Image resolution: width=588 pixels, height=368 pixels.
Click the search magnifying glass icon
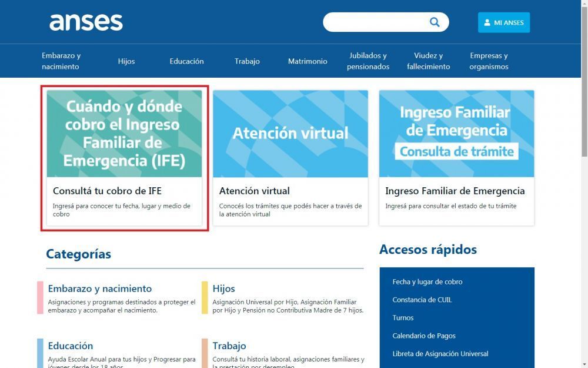(x=435, y=22)
